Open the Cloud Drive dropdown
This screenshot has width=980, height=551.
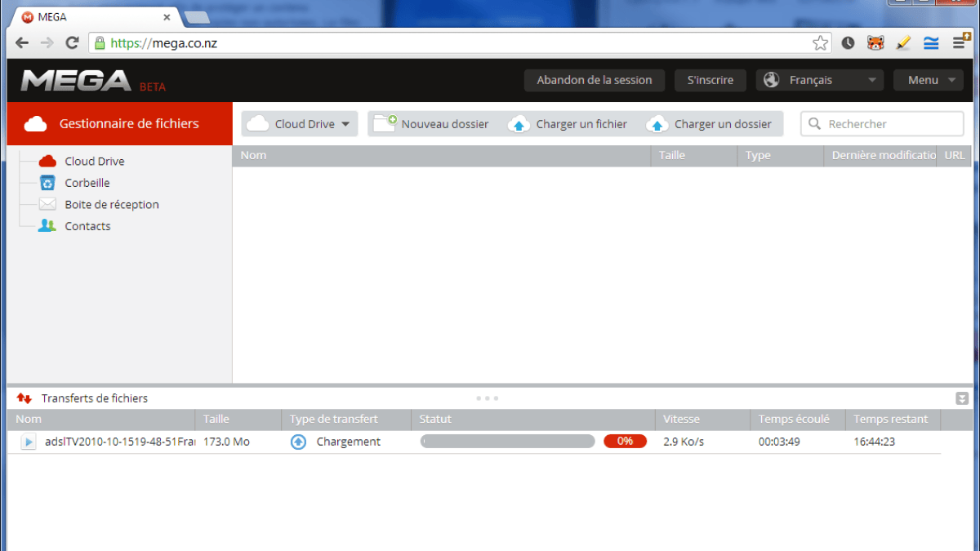click(x=300, y=124)
